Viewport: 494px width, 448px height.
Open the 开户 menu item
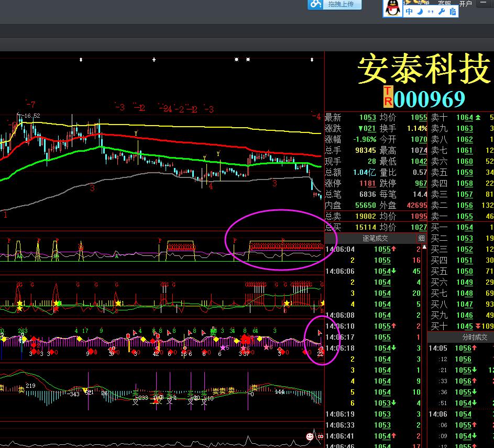pyautogui.click(x=465, y=4)
